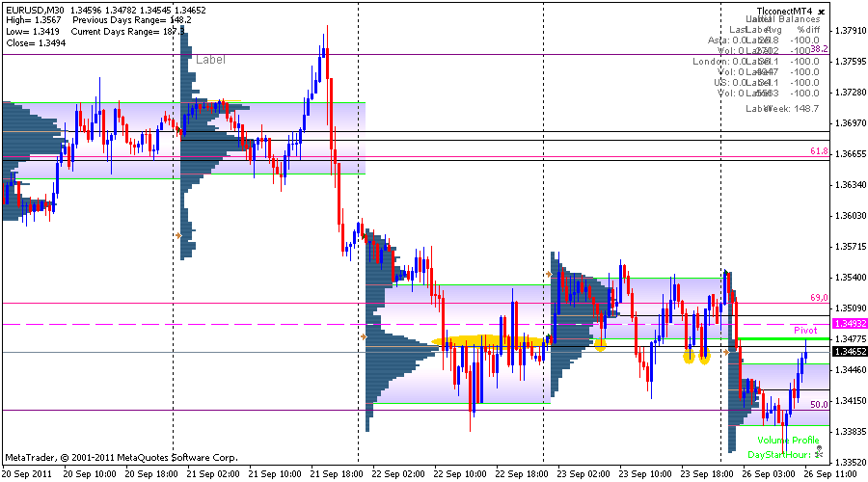Select the purple 50.0 level label
The height and width of the screenshot is (482, 868).
819,405
